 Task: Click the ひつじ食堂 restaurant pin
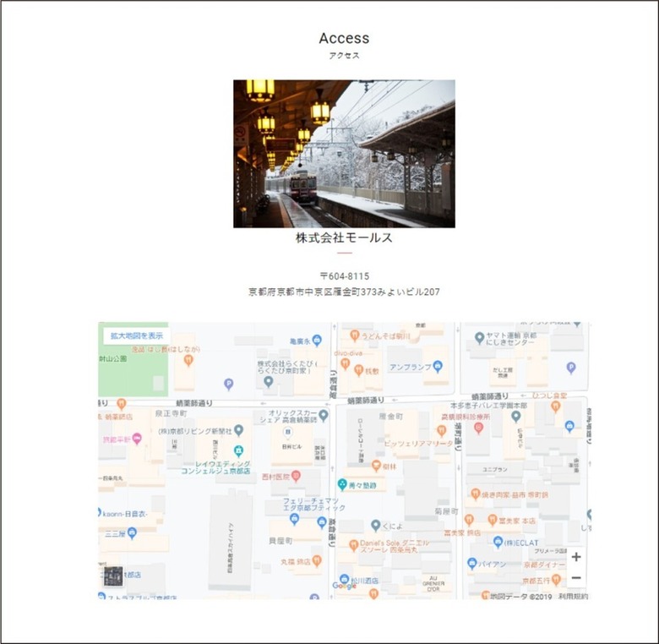tap(556, 407)
